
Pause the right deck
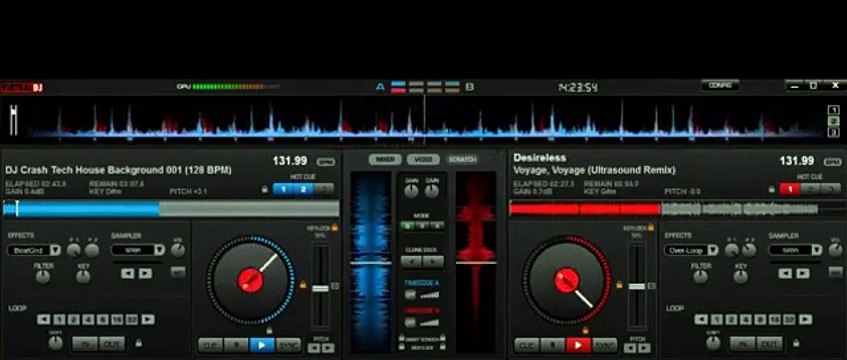[x=552, y=345]
